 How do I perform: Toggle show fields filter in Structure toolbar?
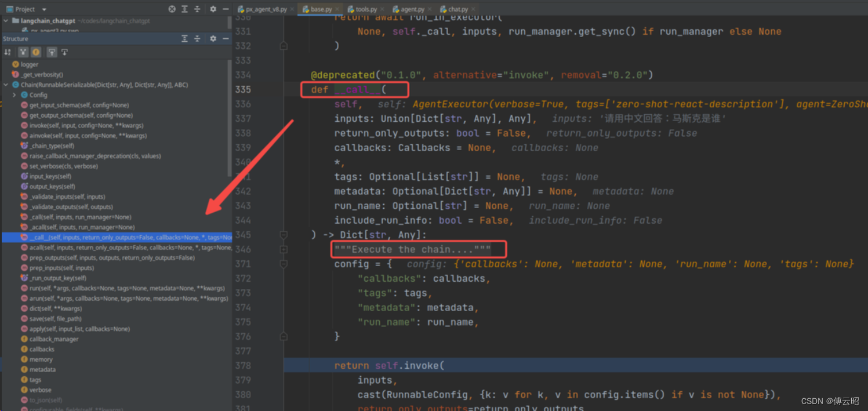point(35,52)
